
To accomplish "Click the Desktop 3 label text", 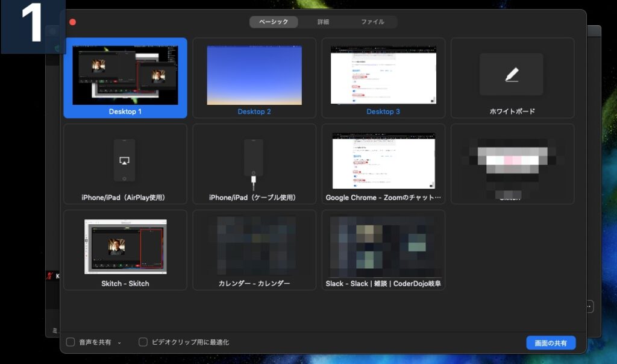I will 383,111.
